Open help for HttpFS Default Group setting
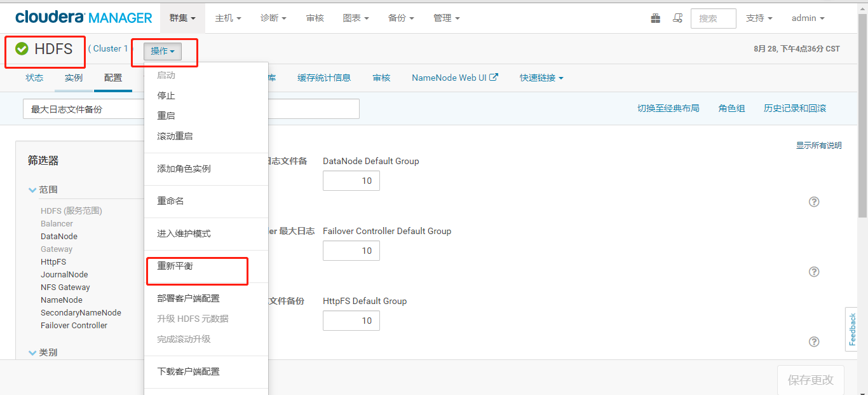The image size is (868, 395). click(814, 342)
